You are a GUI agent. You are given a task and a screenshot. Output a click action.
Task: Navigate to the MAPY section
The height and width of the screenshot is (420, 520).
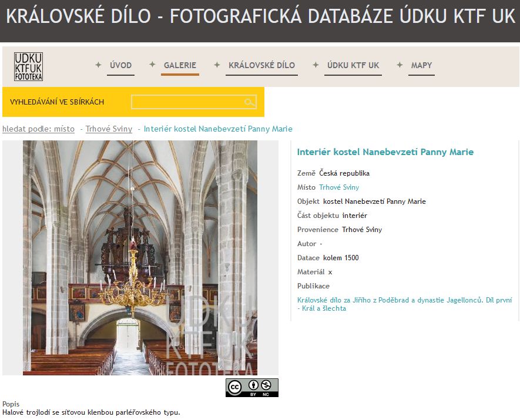coord(421,65)
